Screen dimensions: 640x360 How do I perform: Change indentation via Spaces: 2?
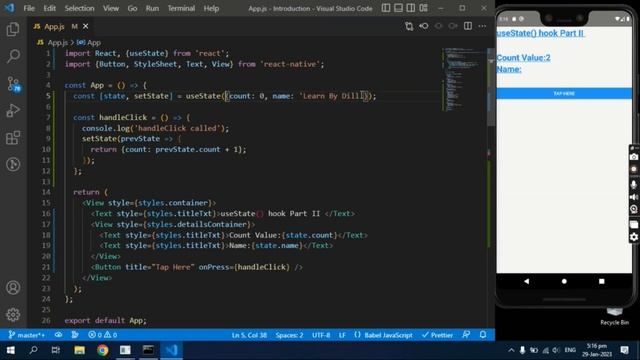tap(289, 335)
